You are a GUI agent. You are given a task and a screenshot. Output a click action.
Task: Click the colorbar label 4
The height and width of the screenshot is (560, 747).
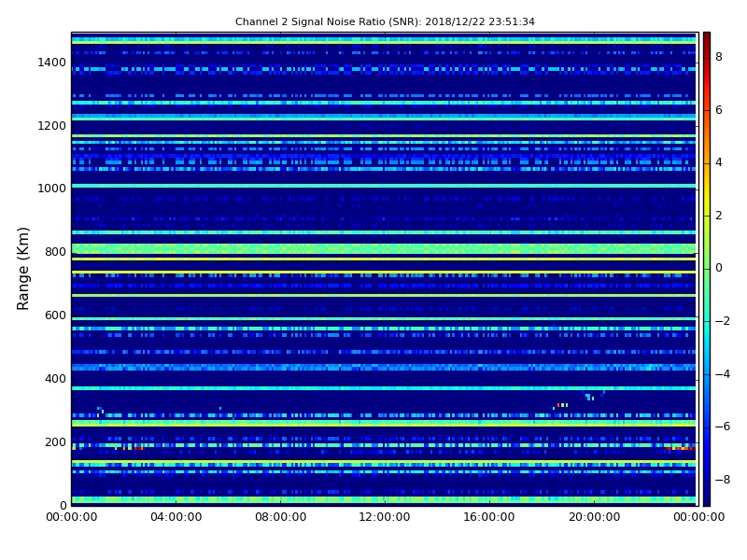click(x=719, y=162)
